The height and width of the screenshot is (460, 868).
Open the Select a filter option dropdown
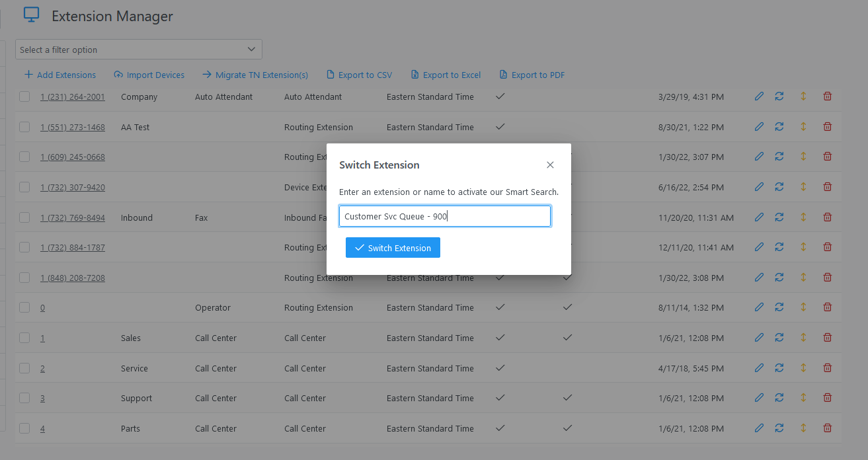pos(139,50)
